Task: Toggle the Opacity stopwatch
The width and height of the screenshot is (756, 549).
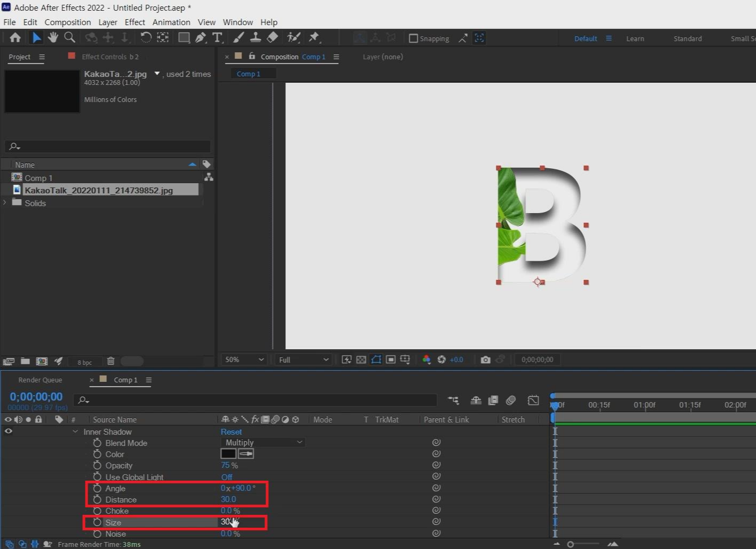Action: tap(97, 465)
